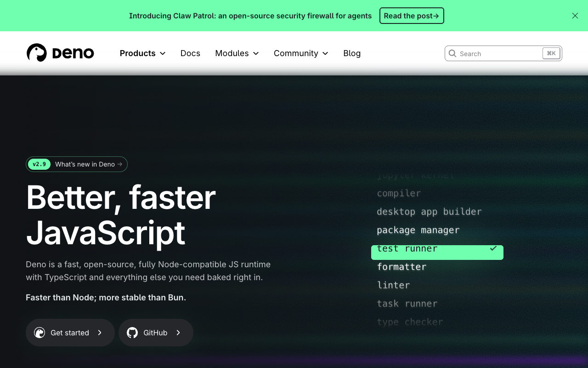Screen dimensions: 588x368
Task: Go to the Blog
Action: click(x=352, y=53)
